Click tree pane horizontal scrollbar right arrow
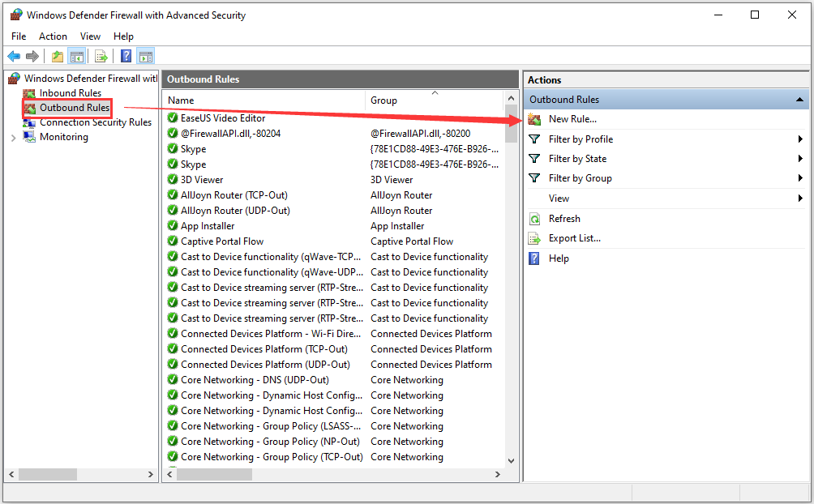Viewport: 814px width, 504px height. click(x=151, y=474)
